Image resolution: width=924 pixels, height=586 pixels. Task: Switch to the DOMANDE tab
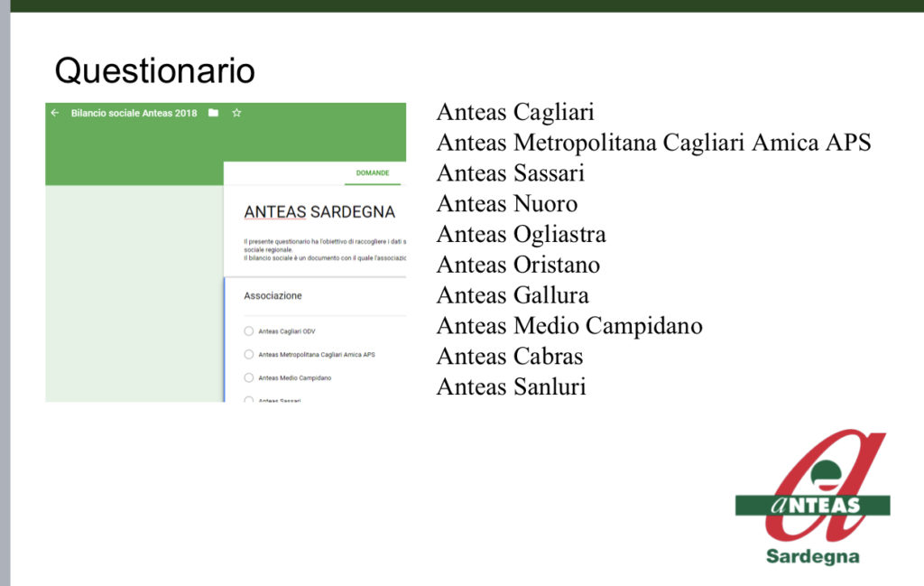click(373, 173)
